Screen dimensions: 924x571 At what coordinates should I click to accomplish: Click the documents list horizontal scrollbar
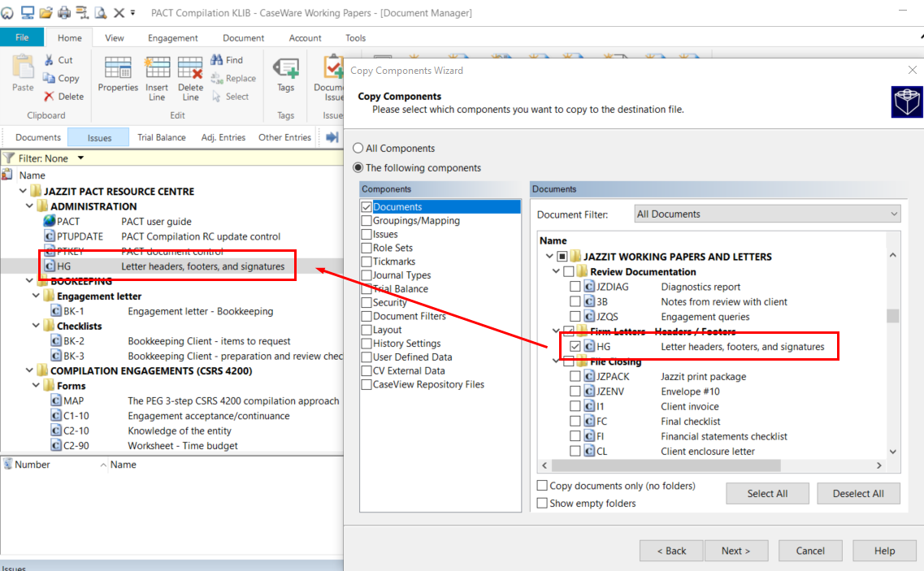click(666, 465)
